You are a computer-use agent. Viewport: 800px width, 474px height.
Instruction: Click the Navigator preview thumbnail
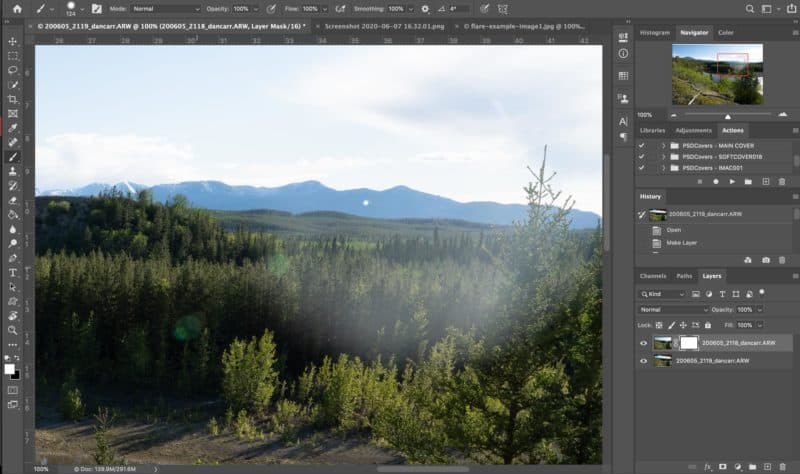tap(717, 74)
